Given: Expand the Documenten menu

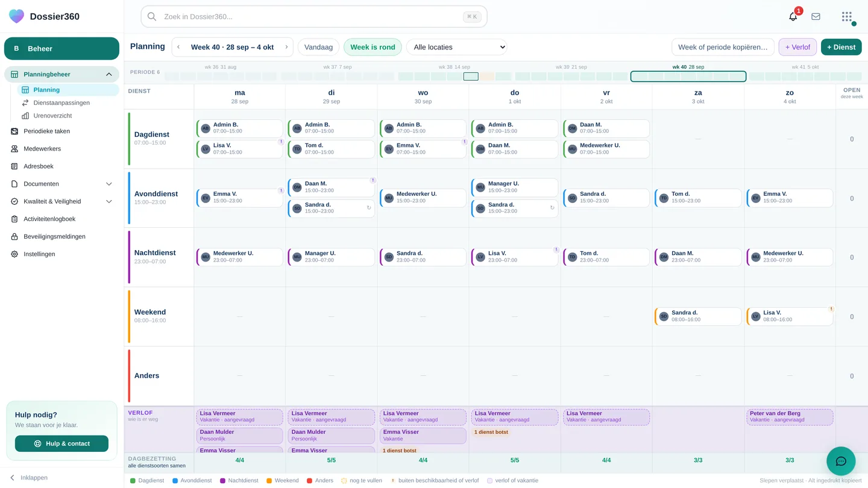Looking at the screenshot, I should tap(61, 184).
